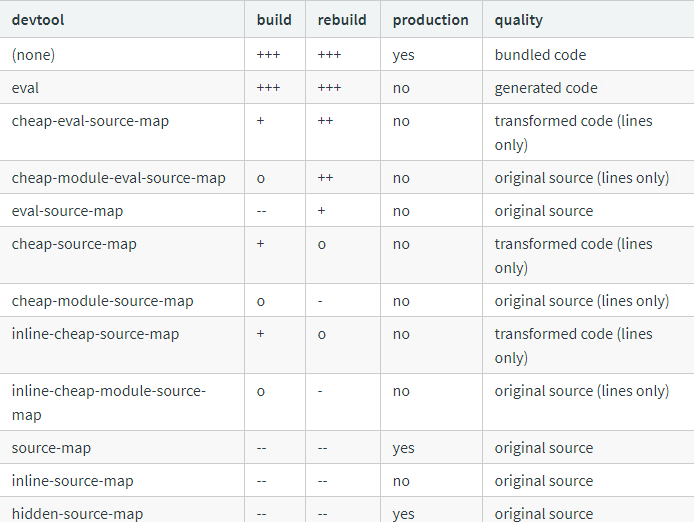Click cheap-module-eval-source-map entry
Screen dimensions: 694x522
click(x=119, y=178)
